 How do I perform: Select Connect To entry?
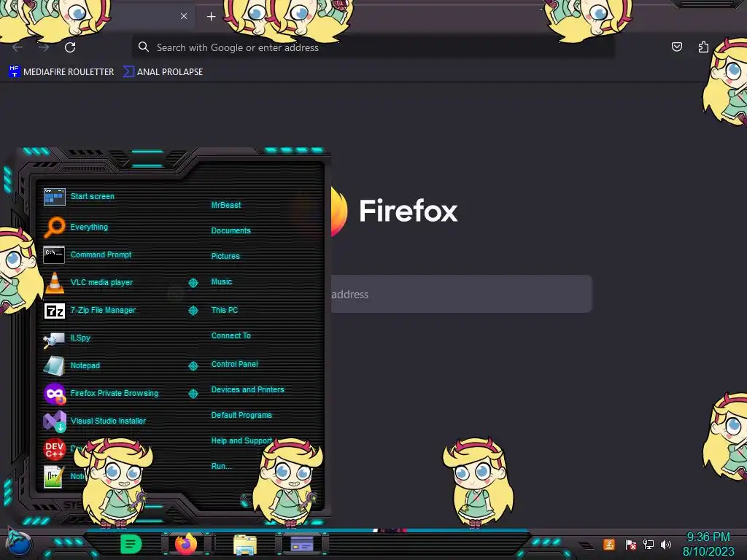[x=231, y=335]
